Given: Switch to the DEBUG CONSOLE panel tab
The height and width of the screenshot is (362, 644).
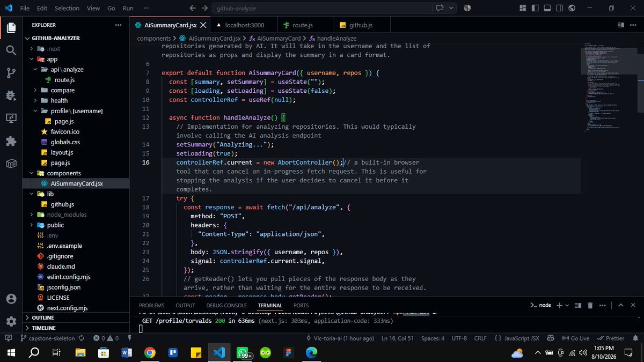Looking at the screenshot, I should point(228,305).
